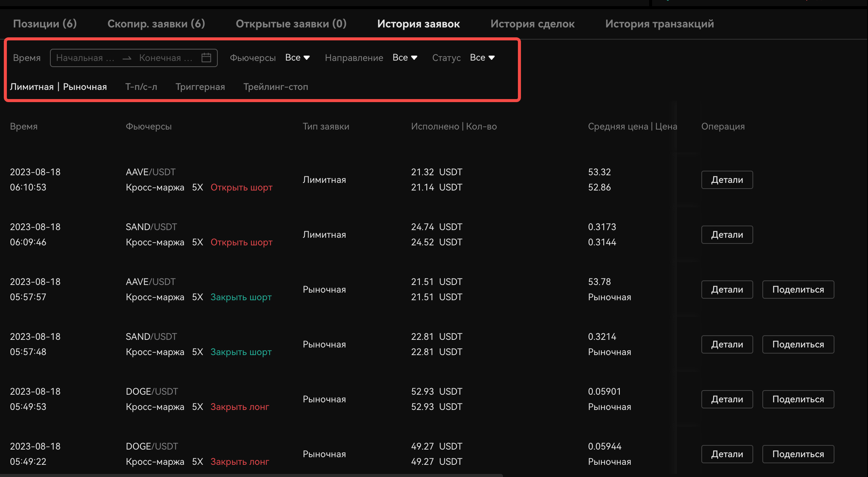This screenshot has width=868, height=477.
Task: Click Поделиться for DOGE order at 05:49:53
Action: (x=798, y=399)
